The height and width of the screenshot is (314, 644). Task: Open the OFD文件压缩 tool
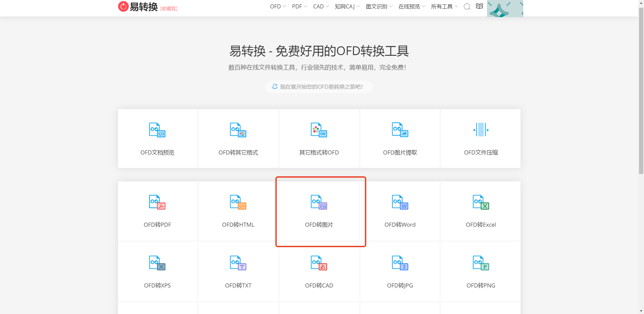point(480,138)
